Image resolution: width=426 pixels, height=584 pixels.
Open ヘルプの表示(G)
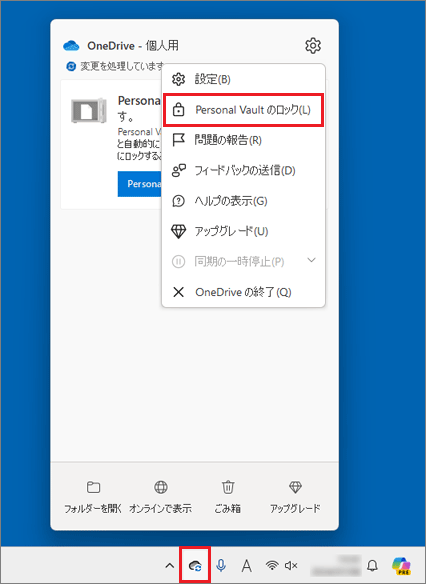tap(244, 201)
